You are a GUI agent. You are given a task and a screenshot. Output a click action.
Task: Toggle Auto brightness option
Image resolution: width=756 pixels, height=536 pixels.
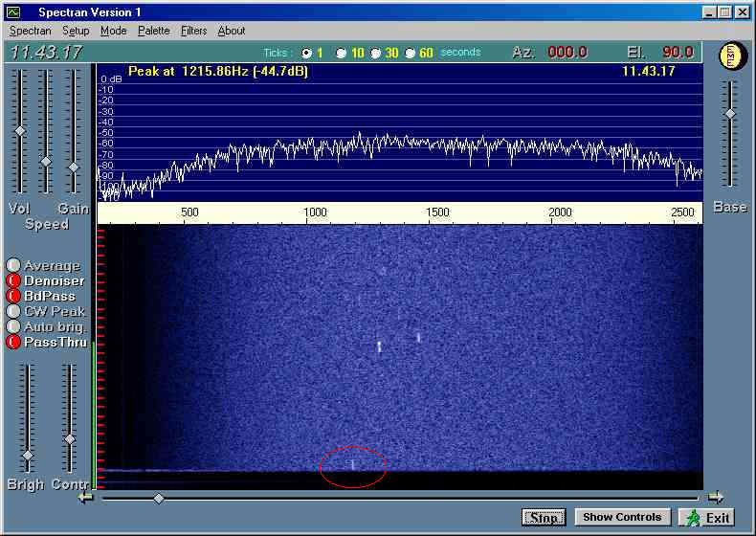tap(13, 326)
